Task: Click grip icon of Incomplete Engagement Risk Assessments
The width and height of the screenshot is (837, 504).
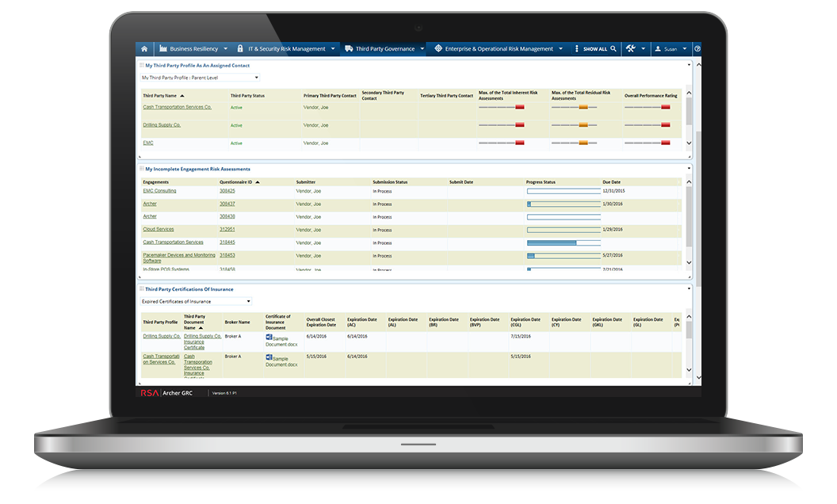Action: [x=142, y=169]
